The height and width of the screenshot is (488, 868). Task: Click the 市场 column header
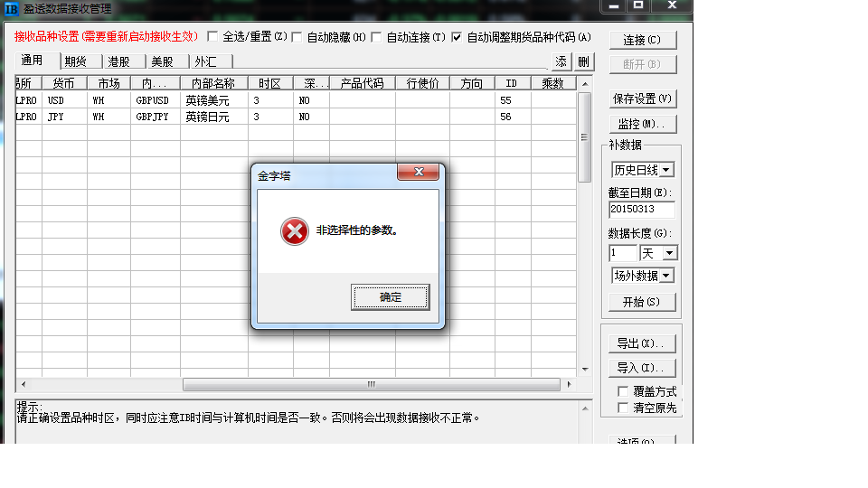(109, 83)
